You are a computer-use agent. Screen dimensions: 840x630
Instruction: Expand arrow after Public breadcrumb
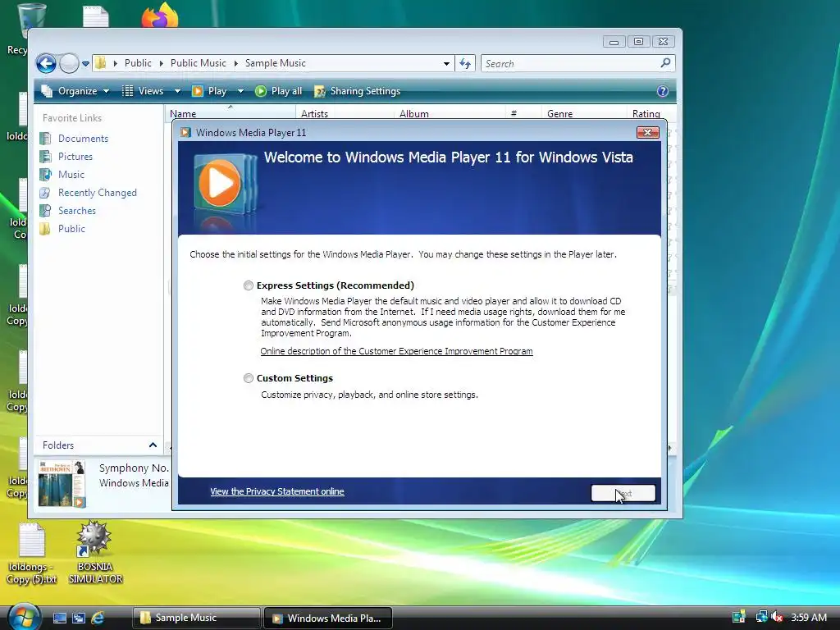click(x=162, y=63)
